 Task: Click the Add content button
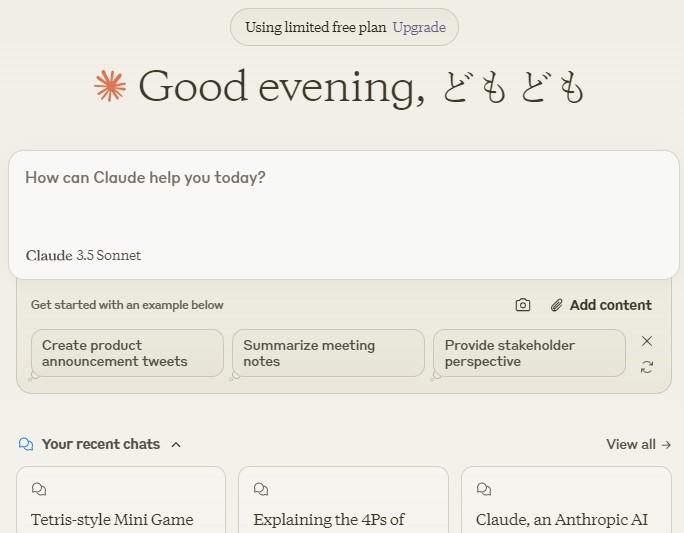pyautogui.click(x=601, y=305)
